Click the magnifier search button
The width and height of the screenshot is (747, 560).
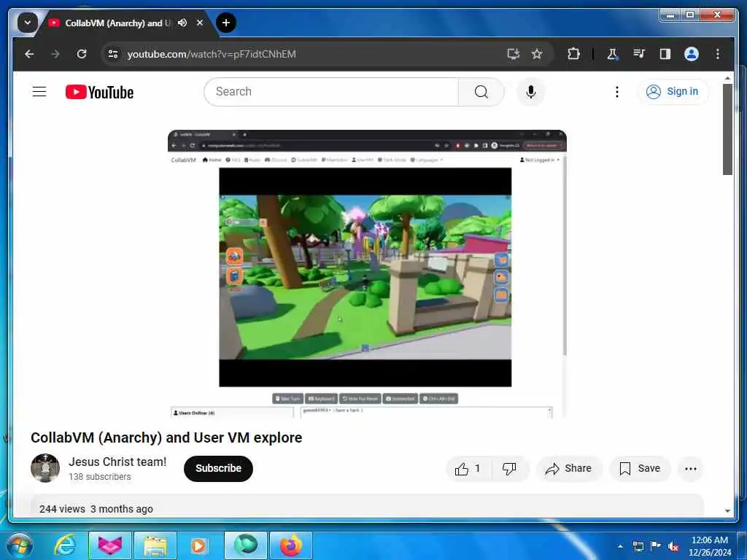coord(481,91)
